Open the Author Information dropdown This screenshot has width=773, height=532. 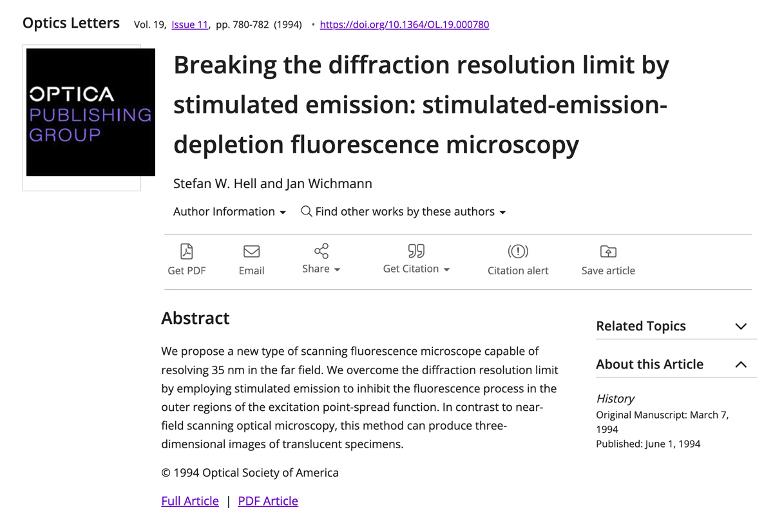click(229, 212)
